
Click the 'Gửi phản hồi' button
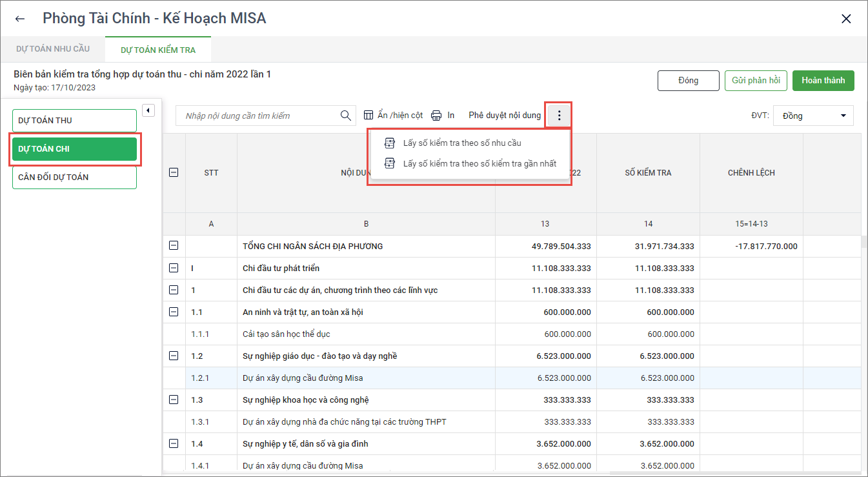[x=756, y=81]
